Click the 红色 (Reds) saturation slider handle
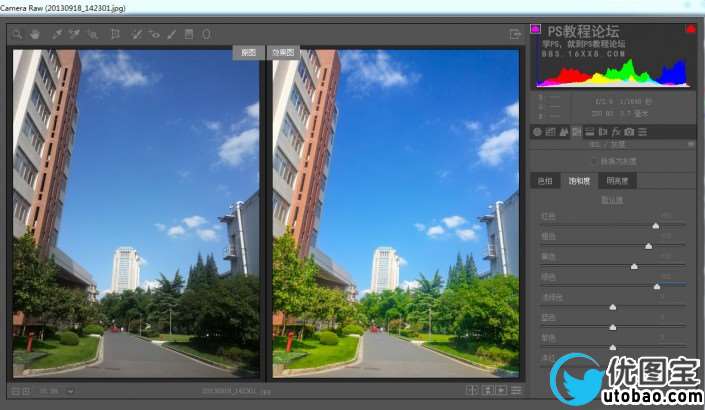This screenshot has width=705, height=410. tap(655, 226)
